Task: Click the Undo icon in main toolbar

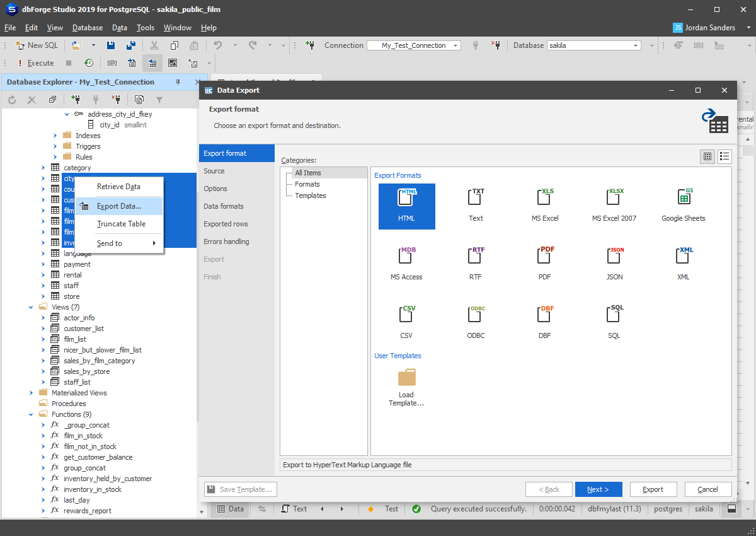Action: pos(218,45)
